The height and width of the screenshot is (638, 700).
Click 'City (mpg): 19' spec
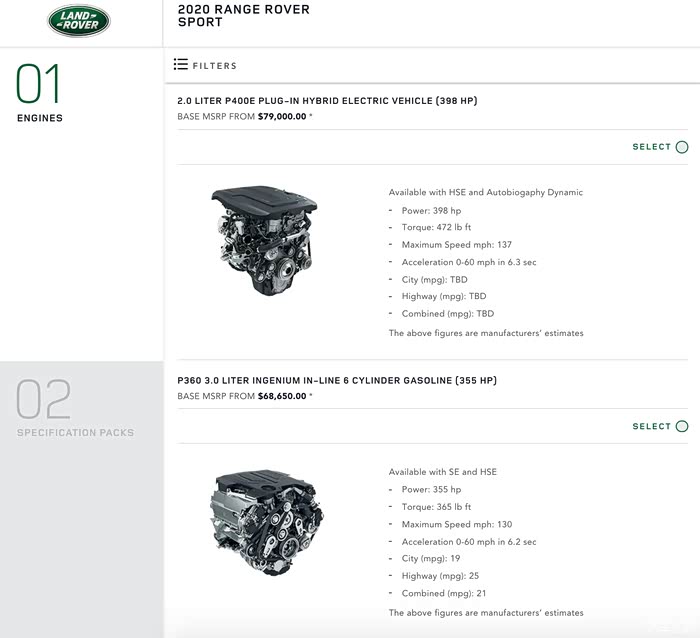[431, 559]
